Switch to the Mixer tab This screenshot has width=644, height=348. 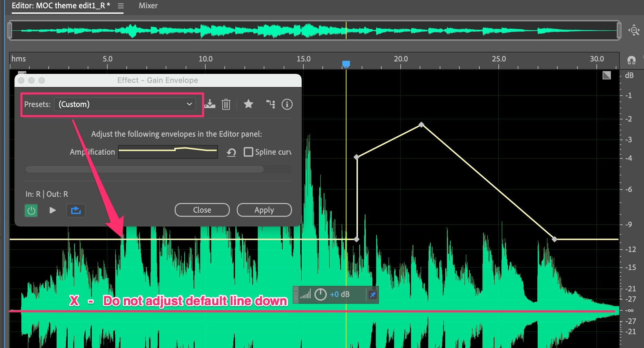148,6
